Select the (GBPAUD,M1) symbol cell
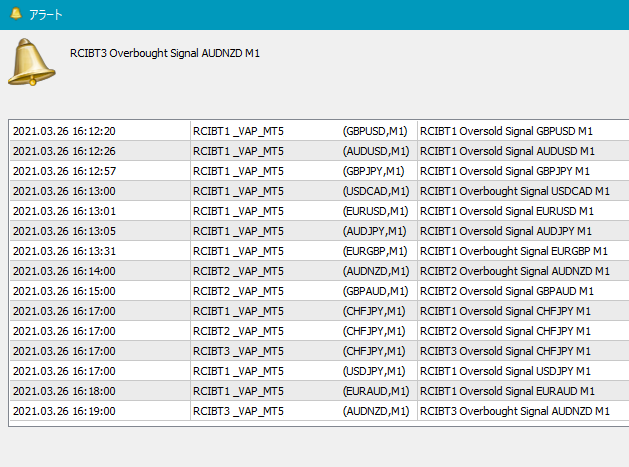Image resolution: width=629 pixels, height=467 pixels. (375, 291)
